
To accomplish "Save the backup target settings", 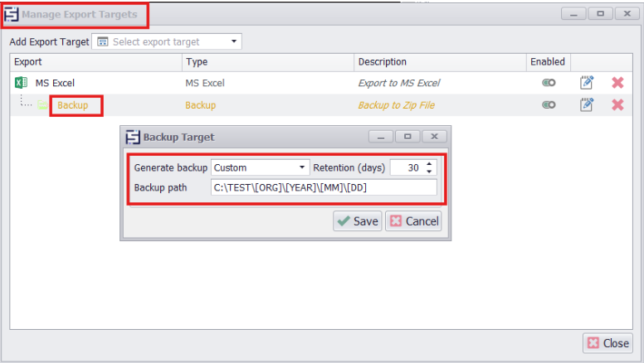I will tap(358, 221).
